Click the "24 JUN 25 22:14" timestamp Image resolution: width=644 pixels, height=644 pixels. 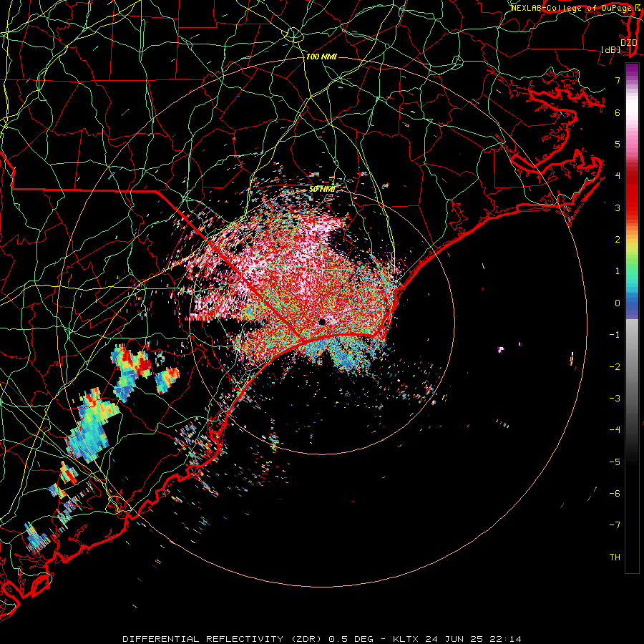point(473,639)
